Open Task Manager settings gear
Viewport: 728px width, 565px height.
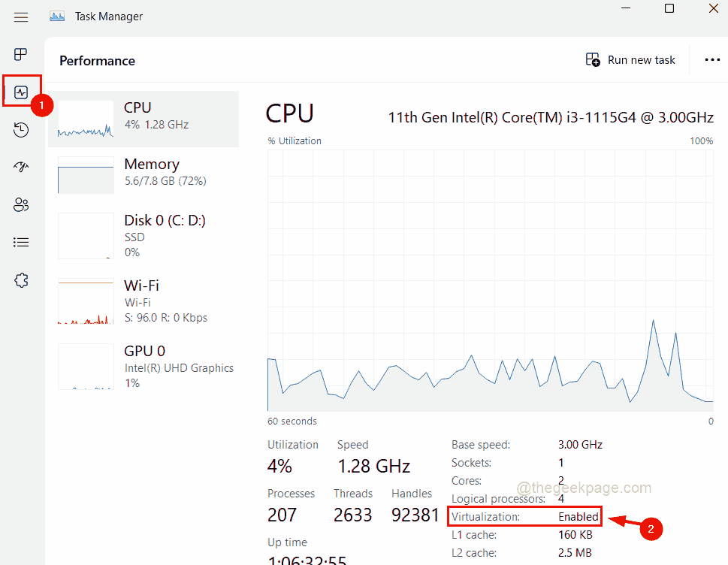coord(20,279)
